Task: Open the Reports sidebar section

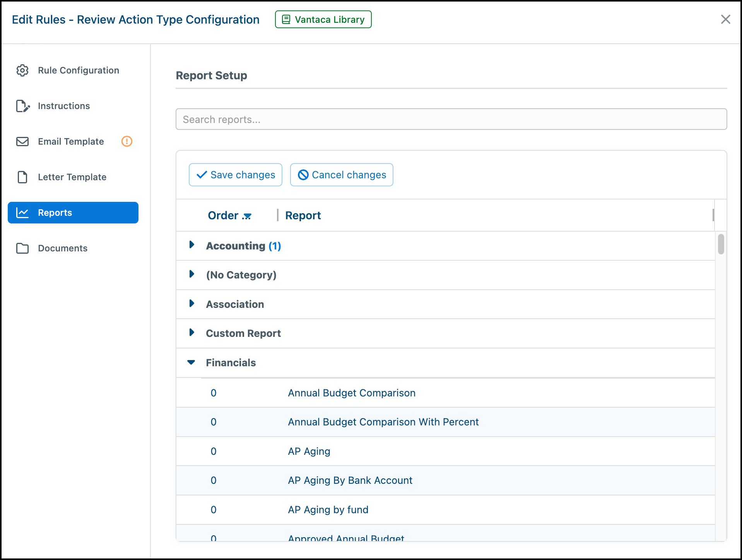Action: point(73,213)
